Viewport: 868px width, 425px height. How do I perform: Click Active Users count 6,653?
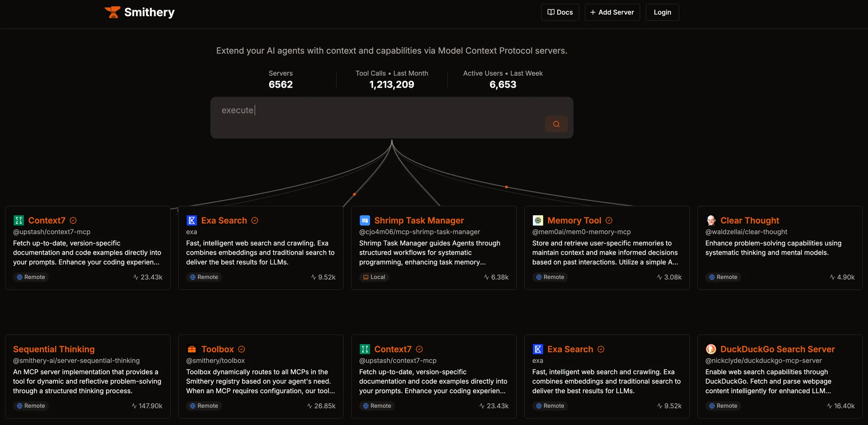tap(503, 84)
